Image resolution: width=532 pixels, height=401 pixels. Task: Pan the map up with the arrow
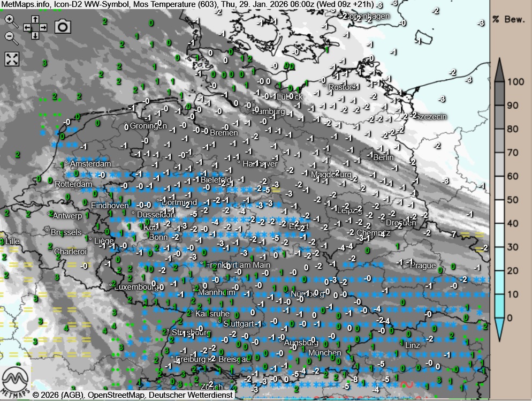click(35, 19)
